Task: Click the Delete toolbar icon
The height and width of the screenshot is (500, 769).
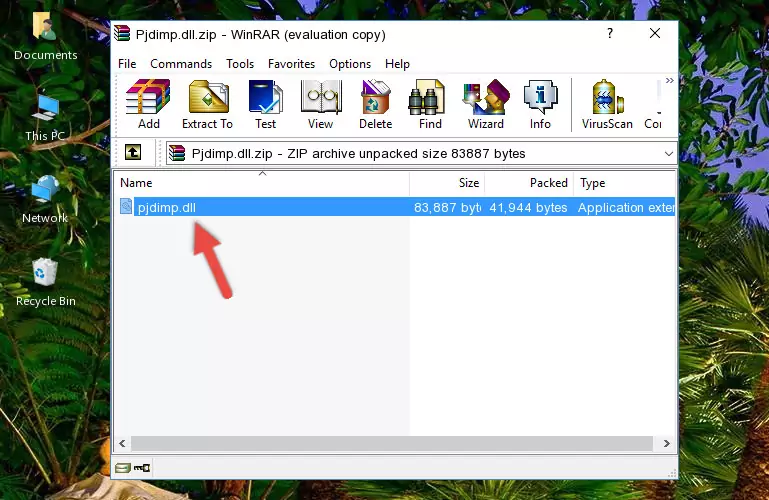Action: point(376,104)
